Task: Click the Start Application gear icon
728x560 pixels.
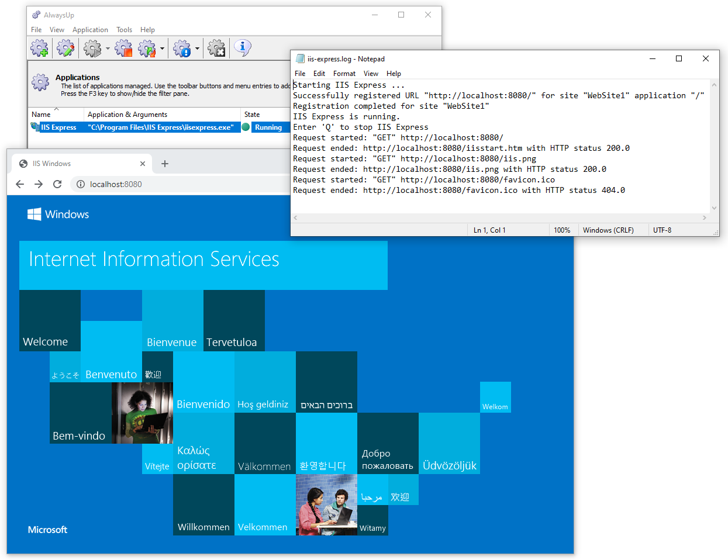Action: tap(92, 48)
